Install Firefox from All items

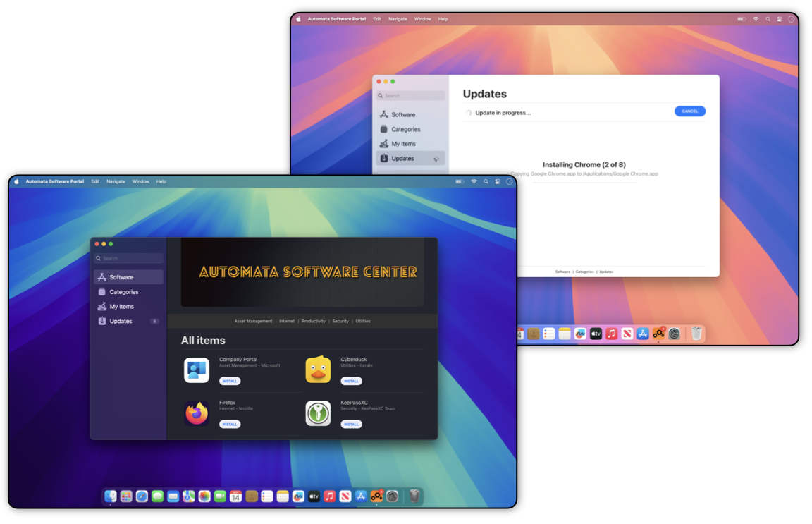coord(229,424)
